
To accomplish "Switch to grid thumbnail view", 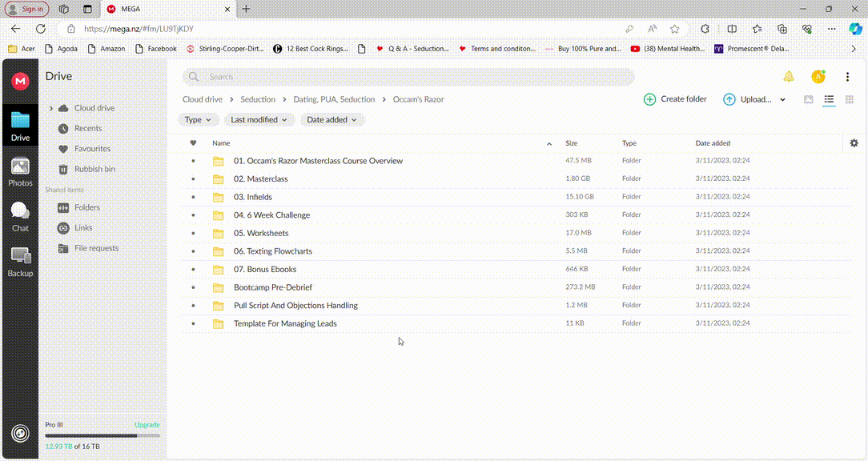I will click(849, 99).
